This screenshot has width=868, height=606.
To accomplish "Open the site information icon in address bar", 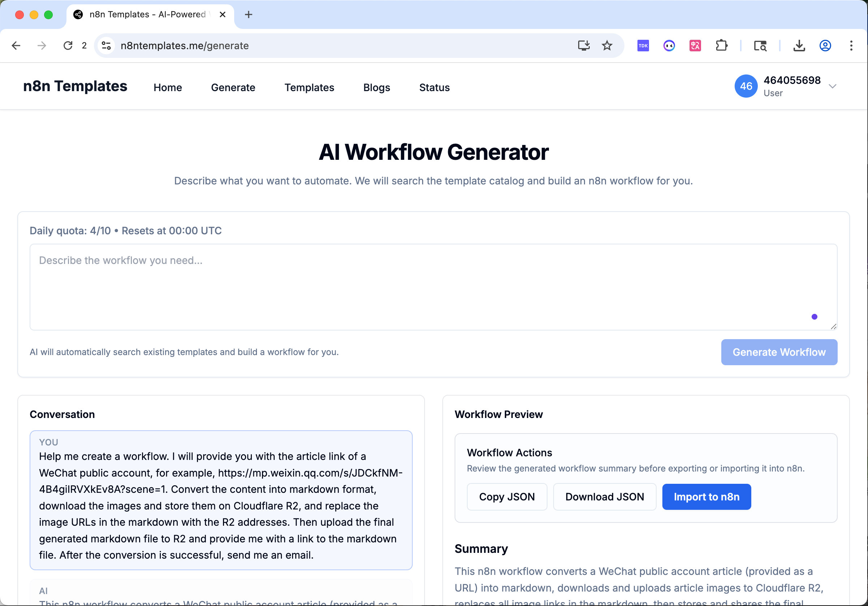I will (x=106, y=46).
